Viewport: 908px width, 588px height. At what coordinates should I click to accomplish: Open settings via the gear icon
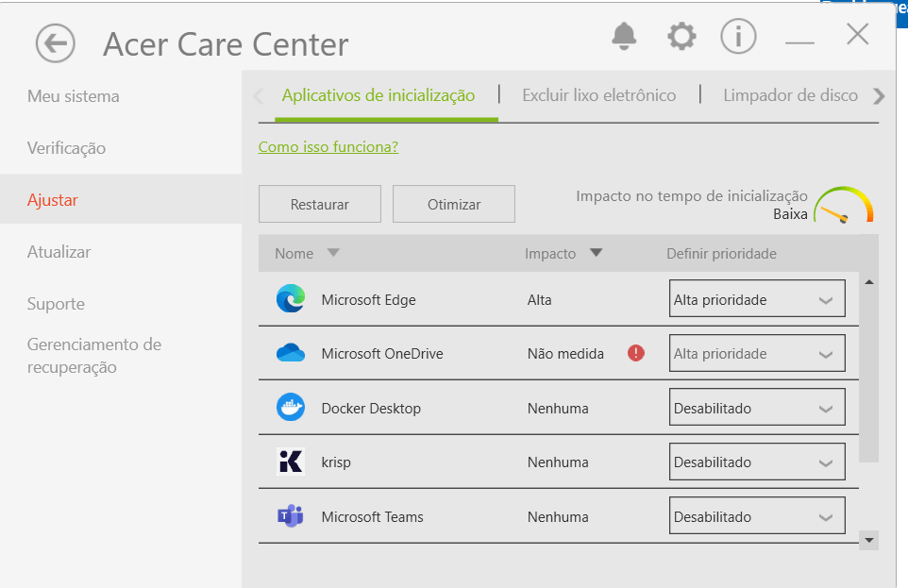click(x=681, y=36)
